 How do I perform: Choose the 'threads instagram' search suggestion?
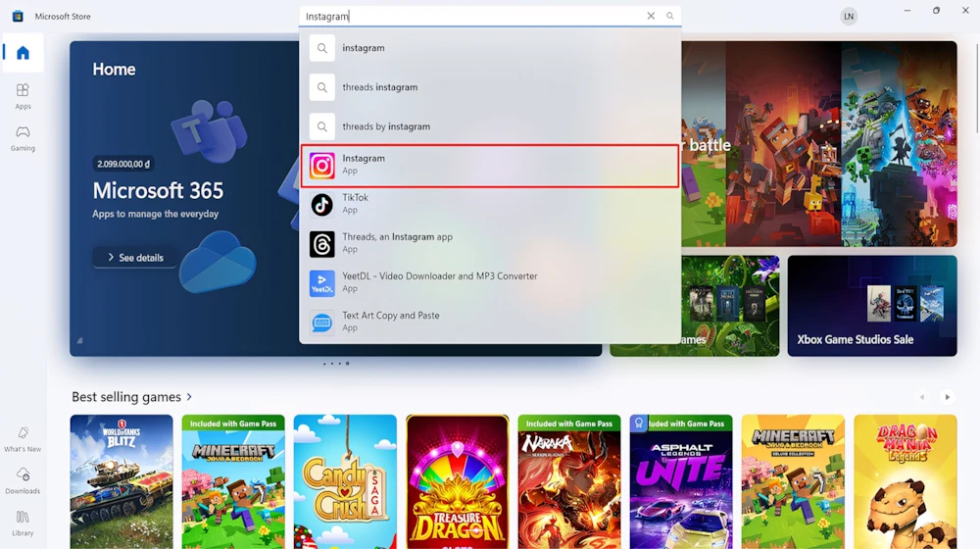click(490, 87)
